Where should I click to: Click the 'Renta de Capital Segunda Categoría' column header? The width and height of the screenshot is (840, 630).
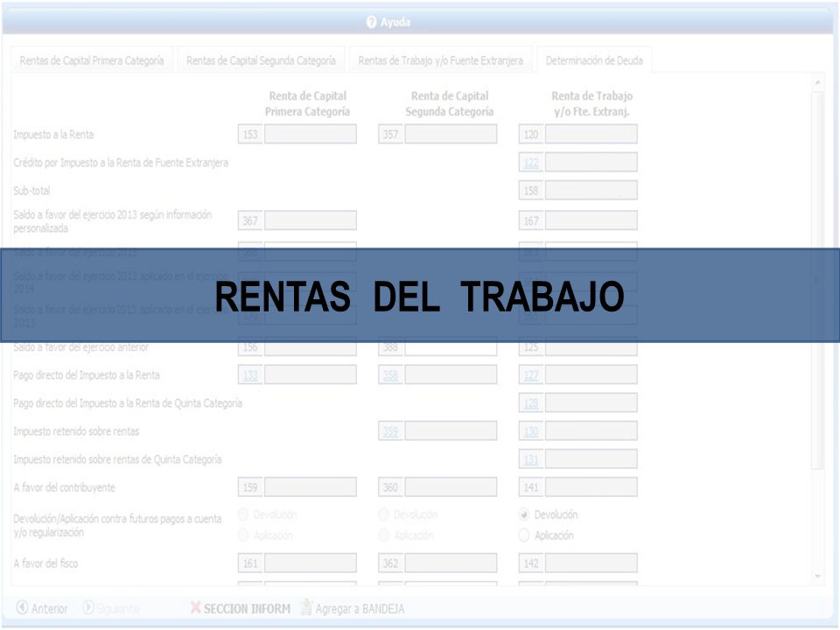[450, 104]
